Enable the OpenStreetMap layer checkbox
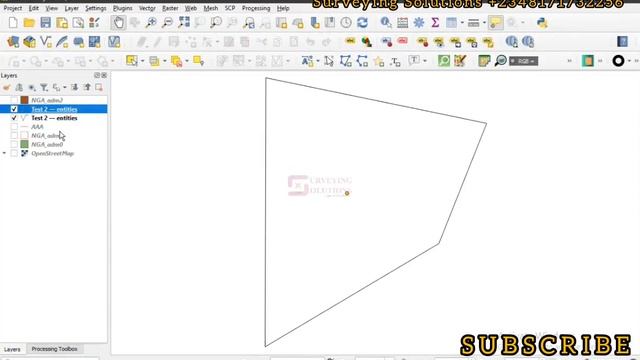Screen dimensions: 640x360 14,153
